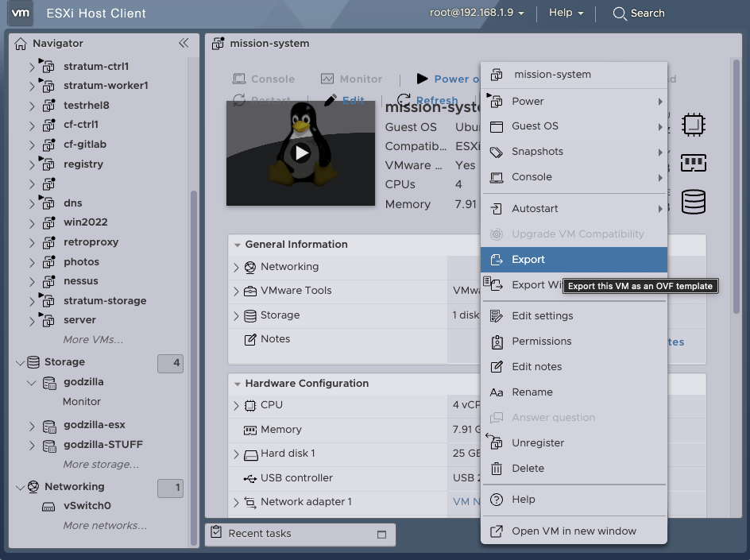The width and height of the screenshot is (750, 560).
Task: Click the Storage count badge 4
Action: (170, 364)
